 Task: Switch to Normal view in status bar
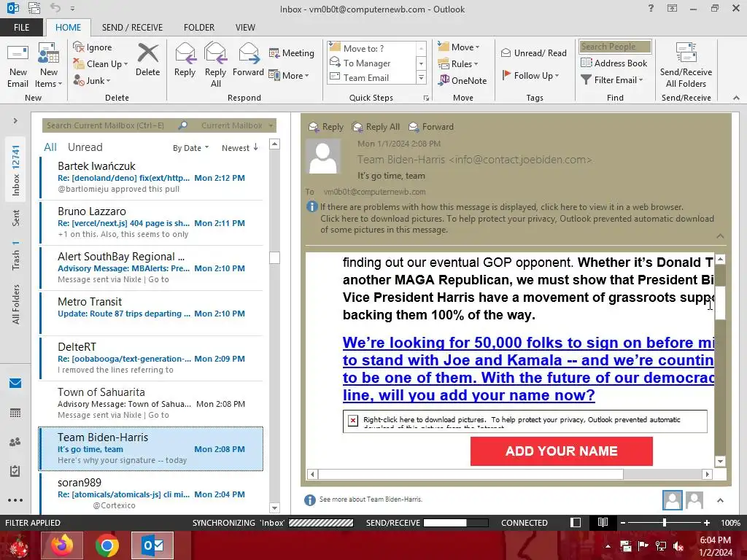tap(576, 522)
